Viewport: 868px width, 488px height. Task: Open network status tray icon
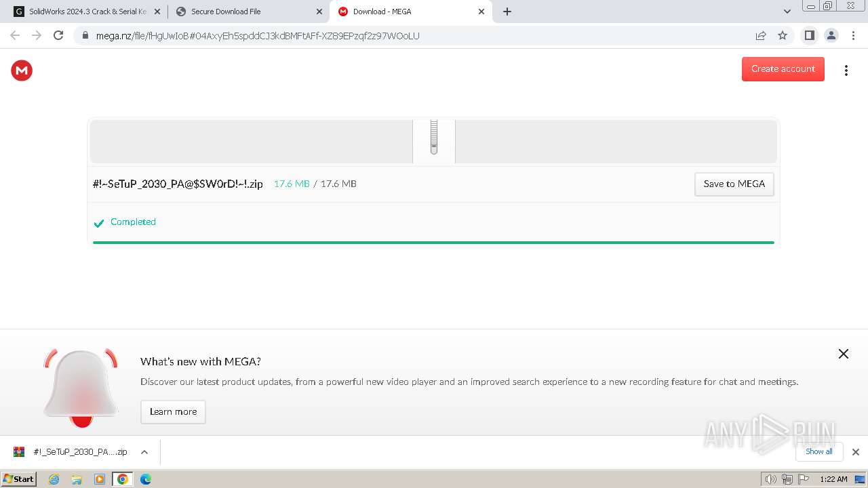click(x=787, y=479)
